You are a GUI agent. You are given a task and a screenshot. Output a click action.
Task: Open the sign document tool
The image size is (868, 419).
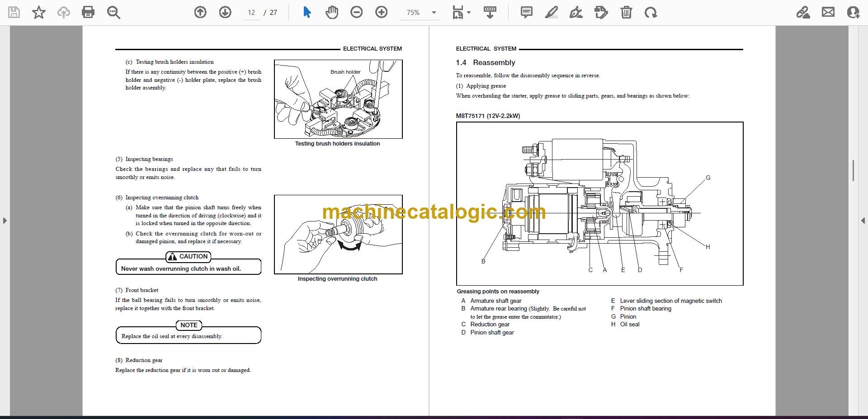(576, 12)
